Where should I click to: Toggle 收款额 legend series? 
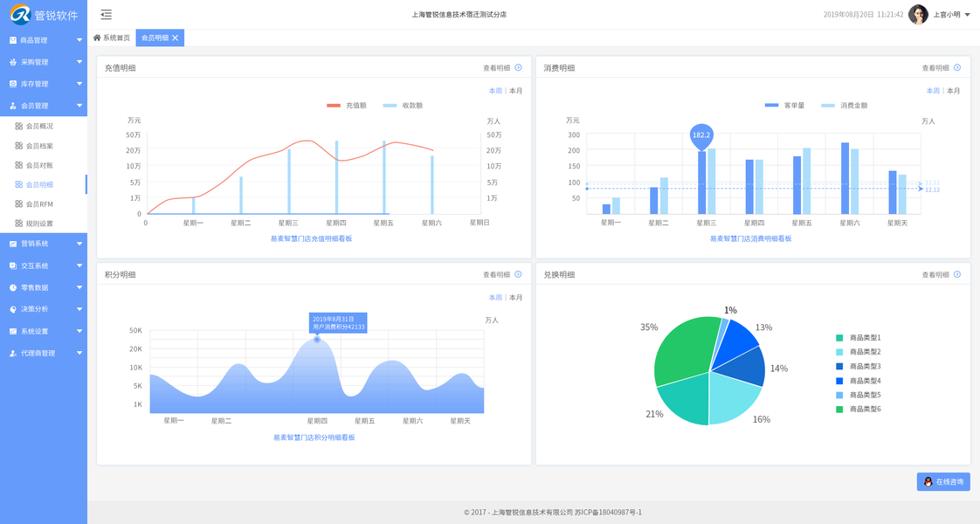(x=404, y=106)
